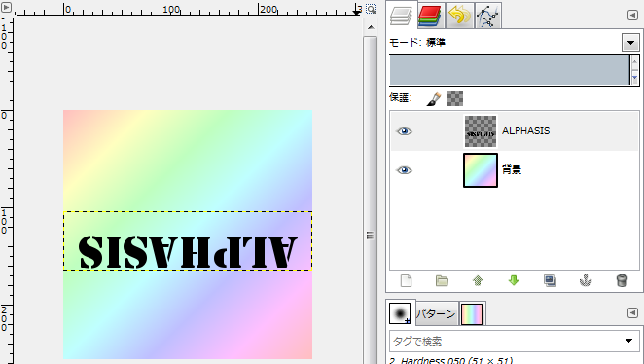Click the vertical scrollbar up arrow
Viewport: 644px width, 364px height.
pyautogui.click(x=371, y=27)
